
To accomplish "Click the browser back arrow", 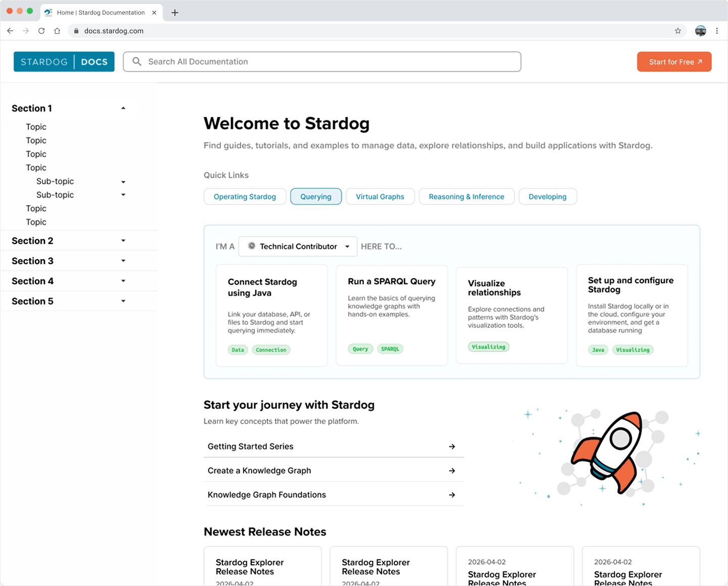I will (10, 31).
